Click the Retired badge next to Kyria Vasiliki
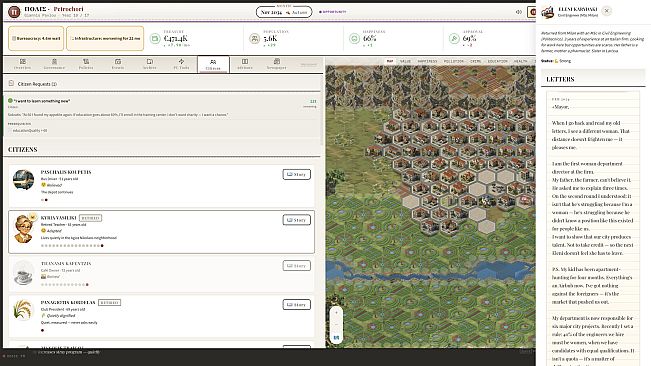 coord(90,218)
